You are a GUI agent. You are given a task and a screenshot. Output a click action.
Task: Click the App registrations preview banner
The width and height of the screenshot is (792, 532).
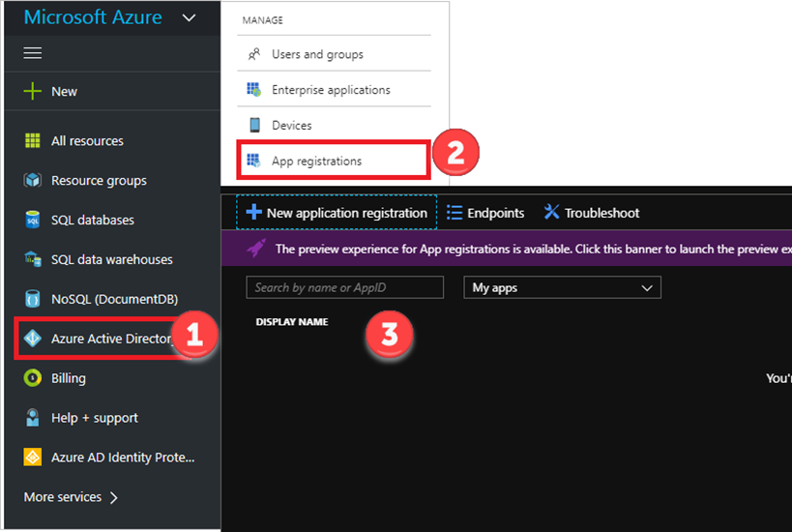click(507, 248)
